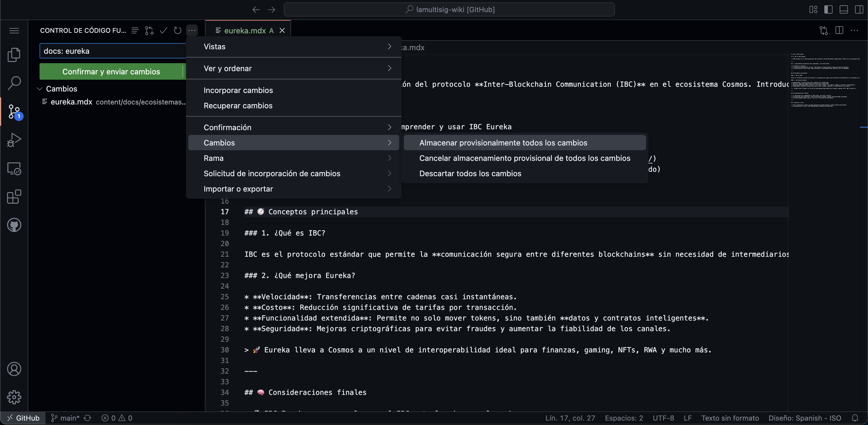Select Recuperar cambios menu item
Screen dimensions: 868x425
tap(293, 105)
